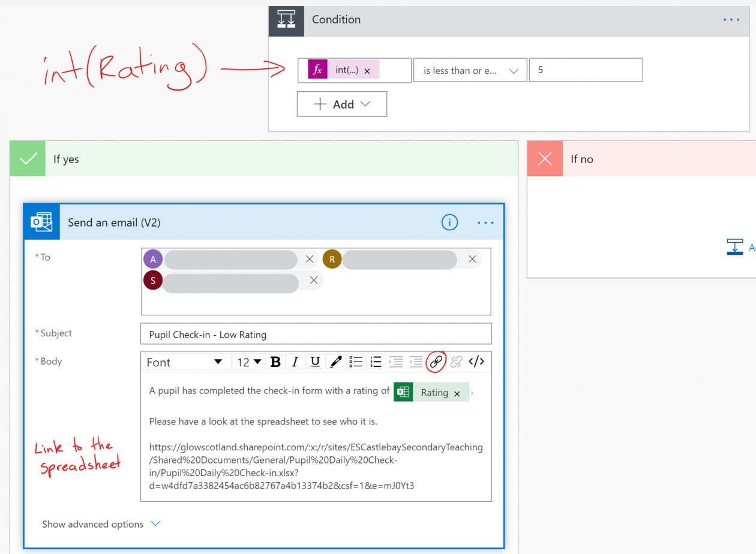Click the If no branch label
Viewport: 756px width, 554px height.
[x=582, y=159]
